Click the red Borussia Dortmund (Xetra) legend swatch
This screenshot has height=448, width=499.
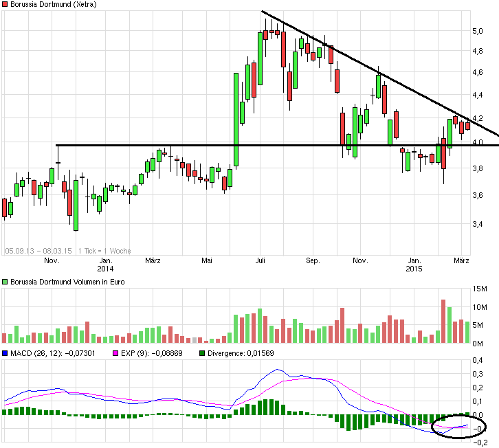pos(5,5)
